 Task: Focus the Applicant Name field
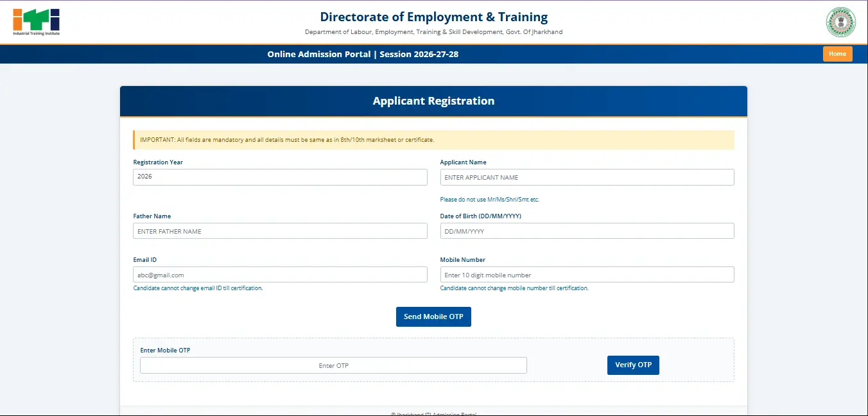[x=587, y=177]
